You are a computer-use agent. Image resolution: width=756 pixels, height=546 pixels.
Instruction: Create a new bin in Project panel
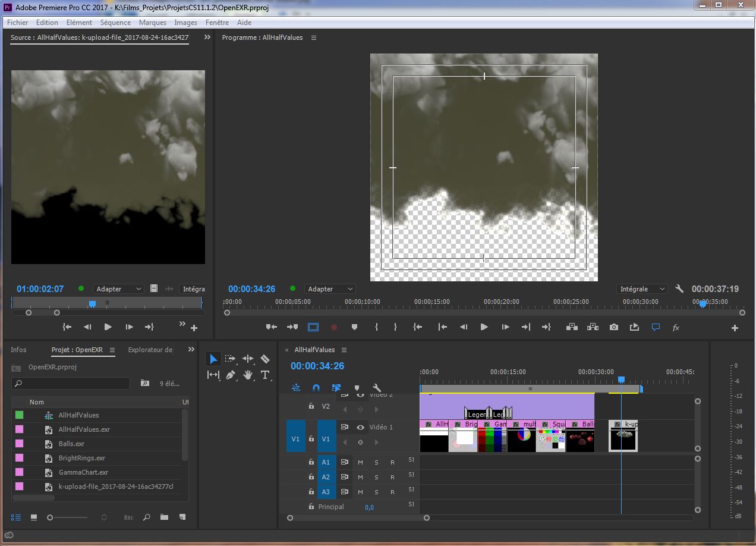pyautogui.click(x=164, y=517)
